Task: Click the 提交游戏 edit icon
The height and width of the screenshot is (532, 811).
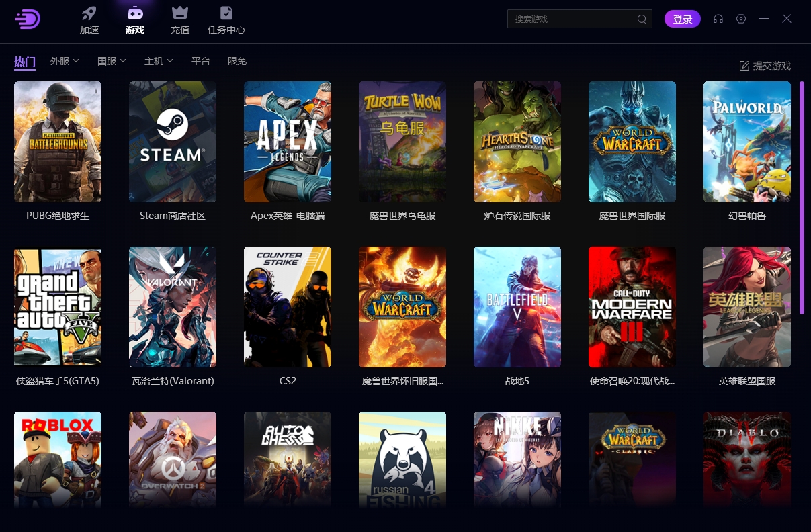Action: pyautogui.click(x=744, y=66)
